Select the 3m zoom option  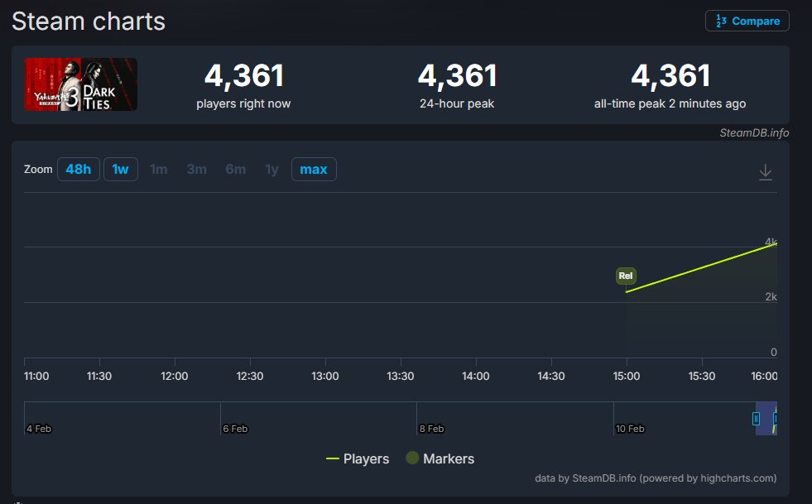(197, 170)
